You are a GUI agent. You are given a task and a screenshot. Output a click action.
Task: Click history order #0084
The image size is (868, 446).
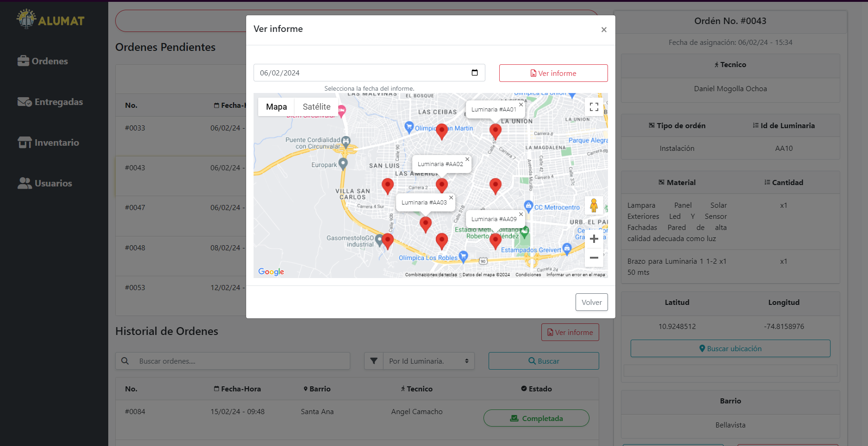click(135, 412)
